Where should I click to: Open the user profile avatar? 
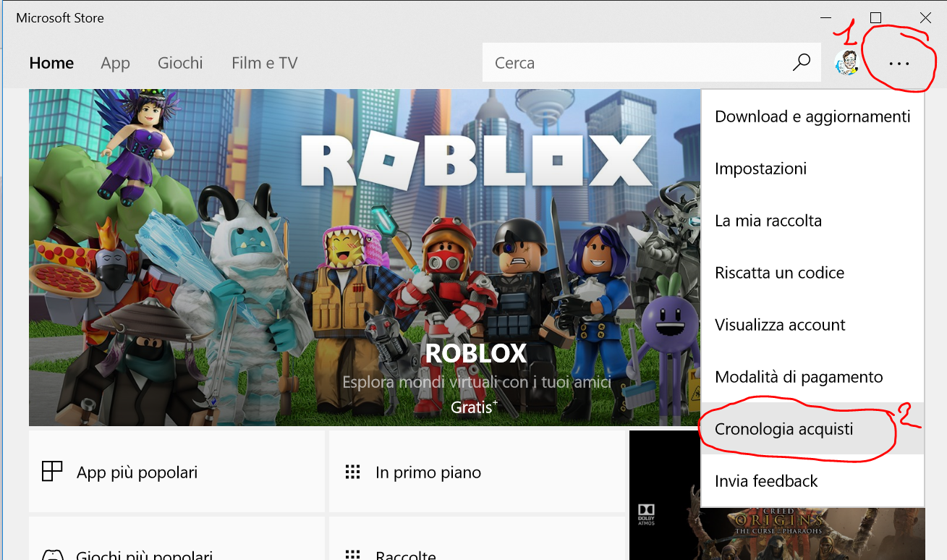(x=846, y=63)
